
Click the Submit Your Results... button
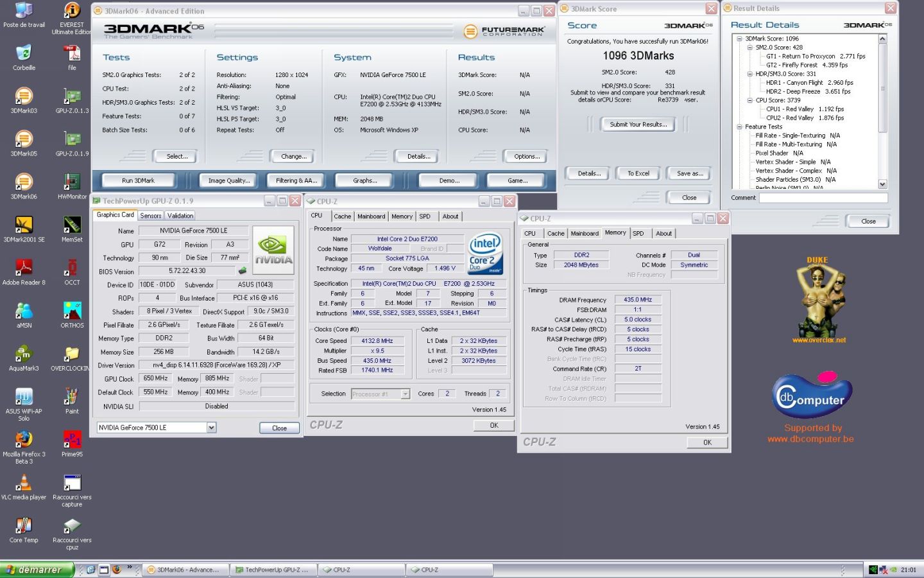638,125
